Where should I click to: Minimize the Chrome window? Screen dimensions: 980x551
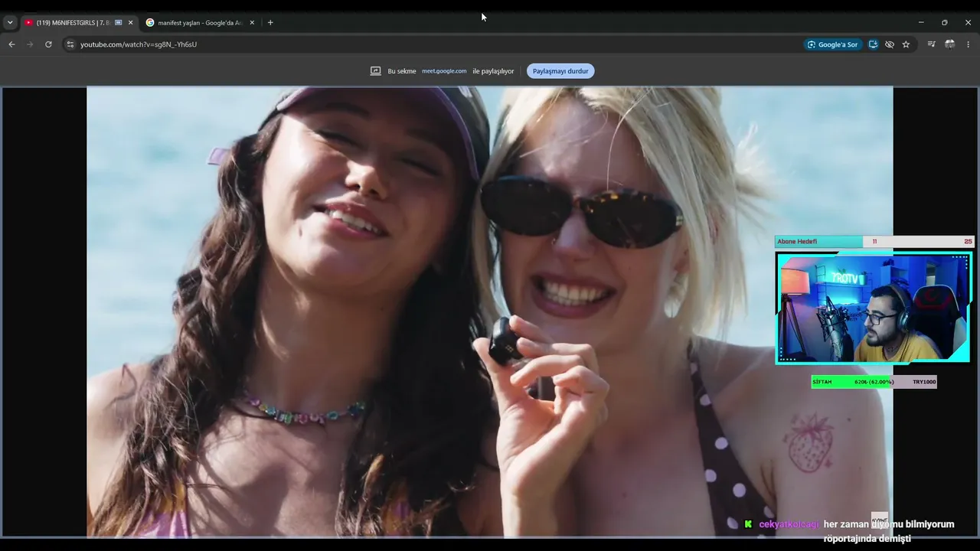pos(921,23)
